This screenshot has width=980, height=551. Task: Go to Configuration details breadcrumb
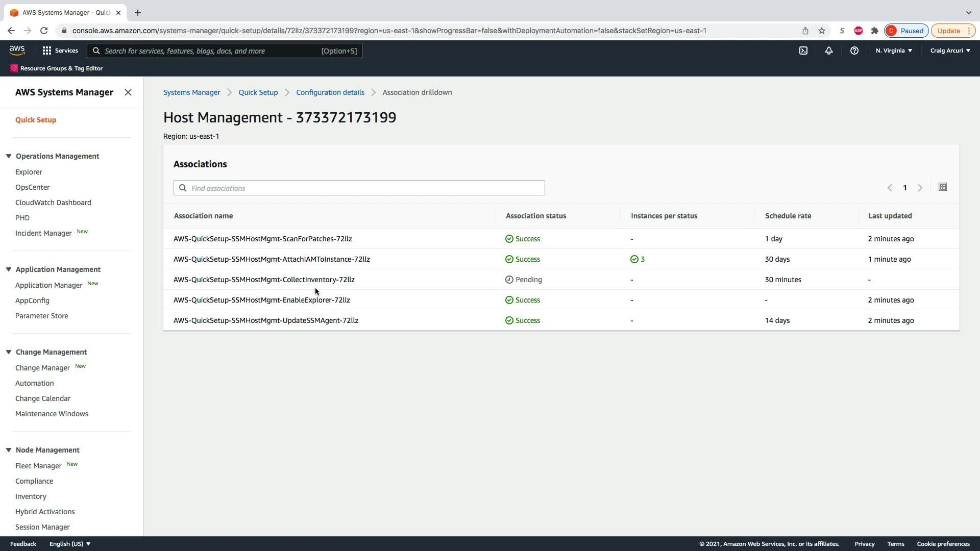(330, 92)
